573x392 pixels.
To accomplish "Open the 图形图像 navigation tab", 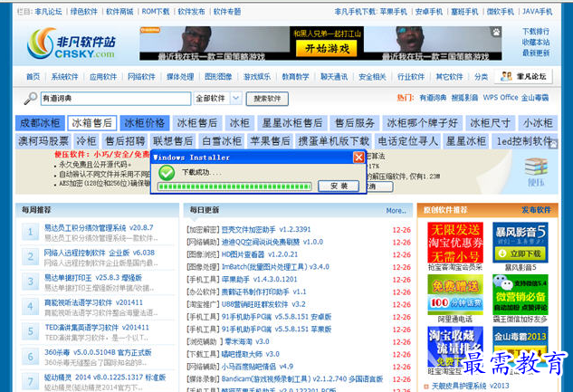I will click(x=218, y=77).
